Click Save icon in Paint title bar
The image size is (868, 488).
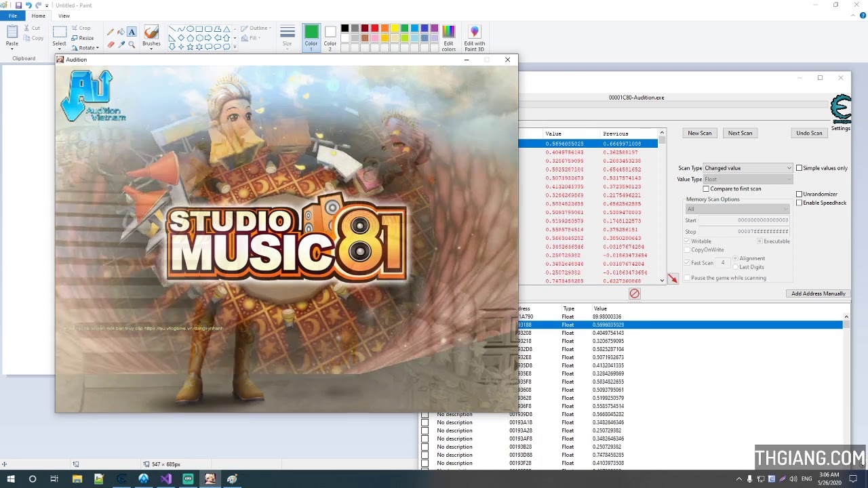click(x=18, y=5)
